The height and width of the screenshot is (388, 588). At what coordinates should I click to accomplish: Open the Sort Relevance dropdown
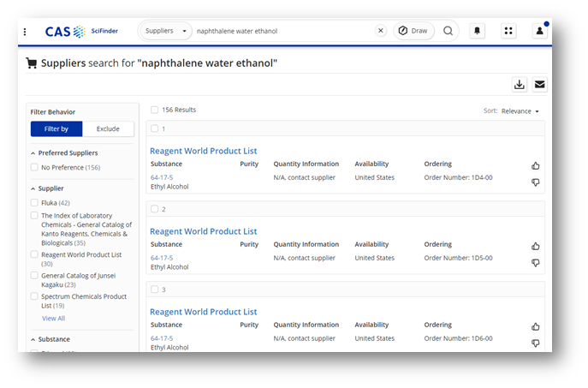coord(520,111)
